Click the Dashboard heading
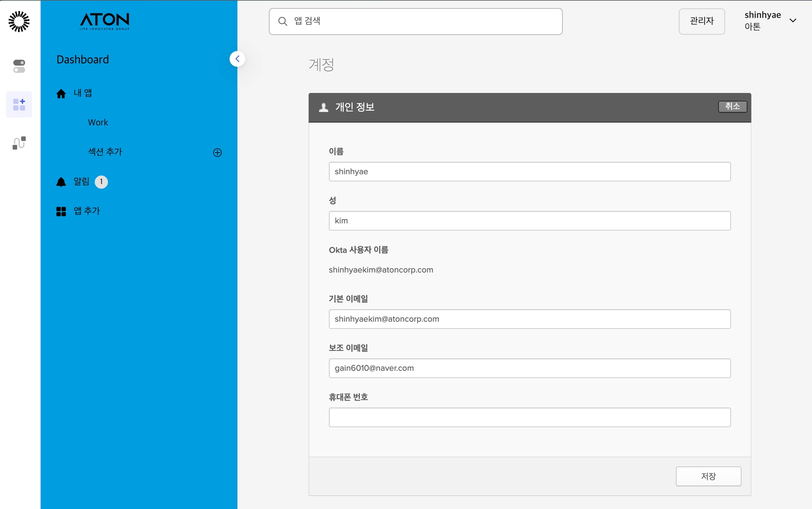The height and width of the screenshot is (509, 812). (82, 59)
